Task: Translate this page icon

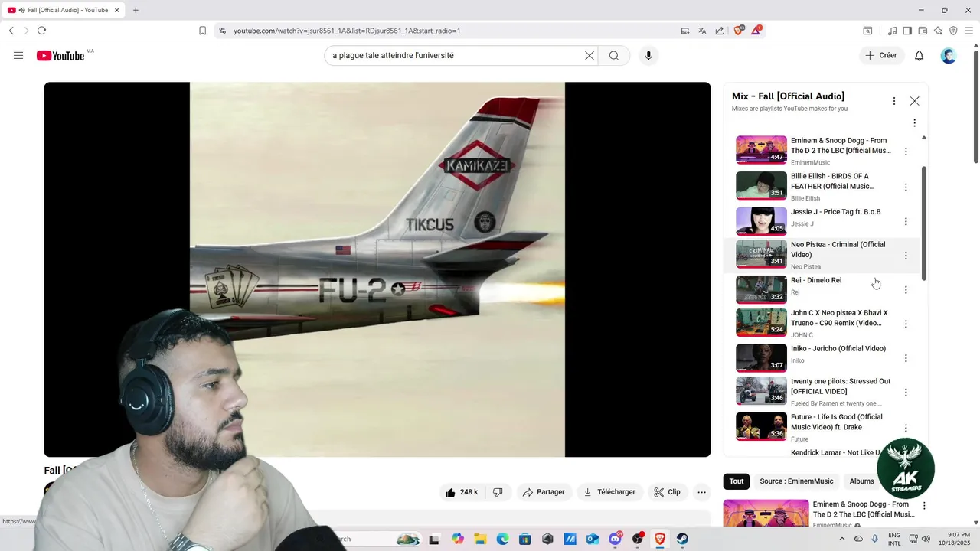Action: pyautogui.click(x=702, y=31)
